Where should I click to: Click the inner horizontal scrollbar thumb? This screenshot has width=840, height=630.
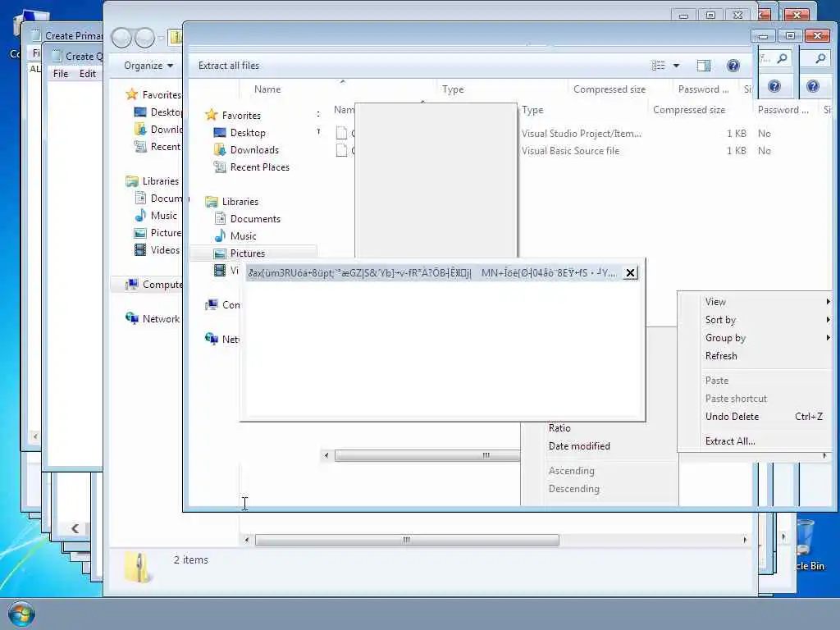pos(427,455)
